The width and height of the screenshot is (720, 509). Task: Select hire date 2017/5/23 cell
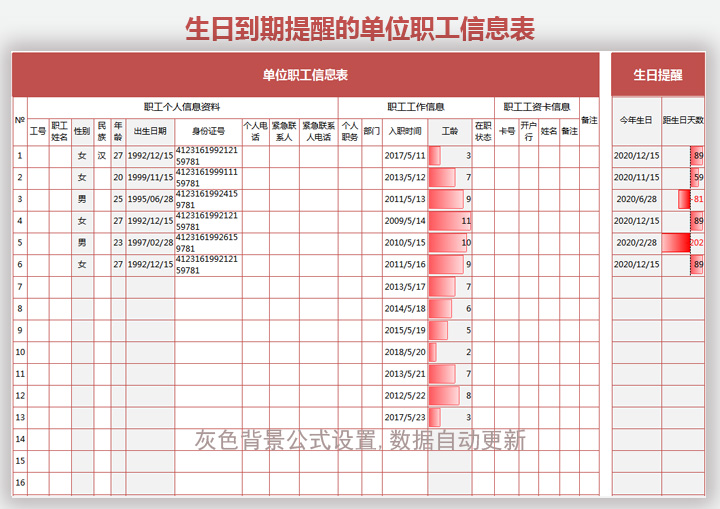click(405, 418)
